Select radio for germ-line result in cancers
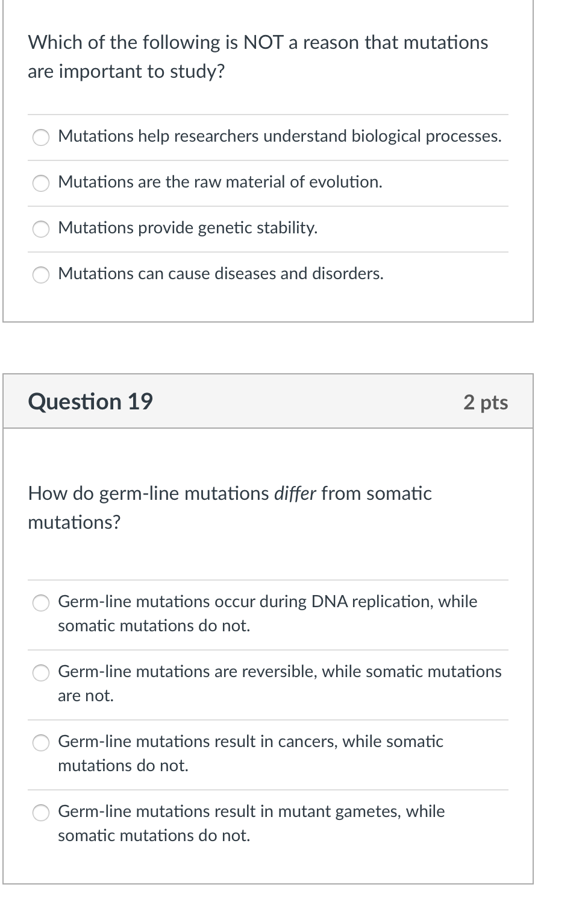588x902 pixels. 41,743
